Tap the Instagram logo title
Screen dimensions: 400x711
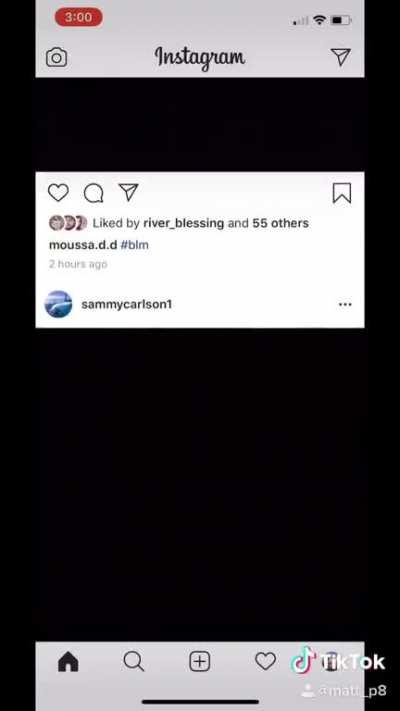[200, 58]
